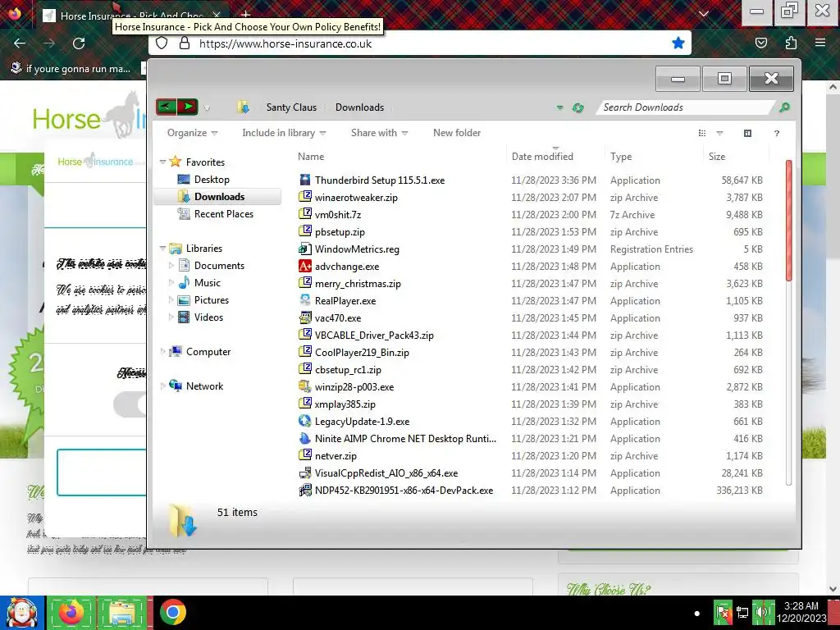
Task: Click Explorer green back arrow button
Action: click(x=166, y=107)
